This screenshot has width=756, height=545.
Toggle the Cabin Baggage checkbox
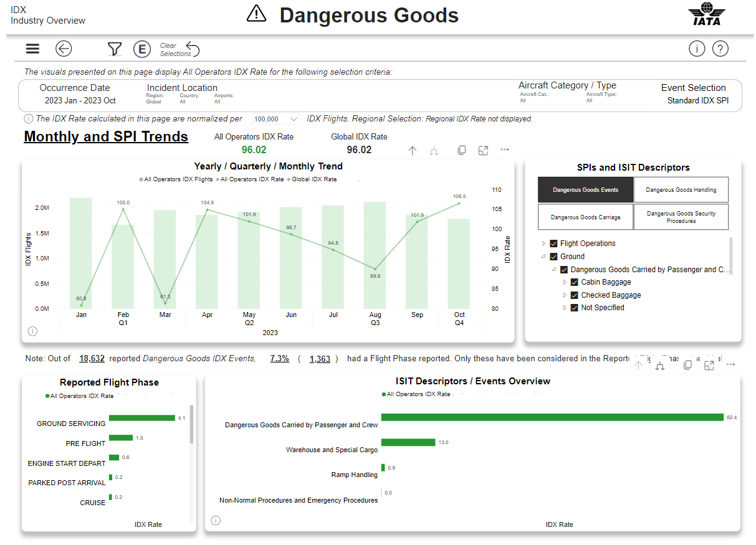pos(575,282)
